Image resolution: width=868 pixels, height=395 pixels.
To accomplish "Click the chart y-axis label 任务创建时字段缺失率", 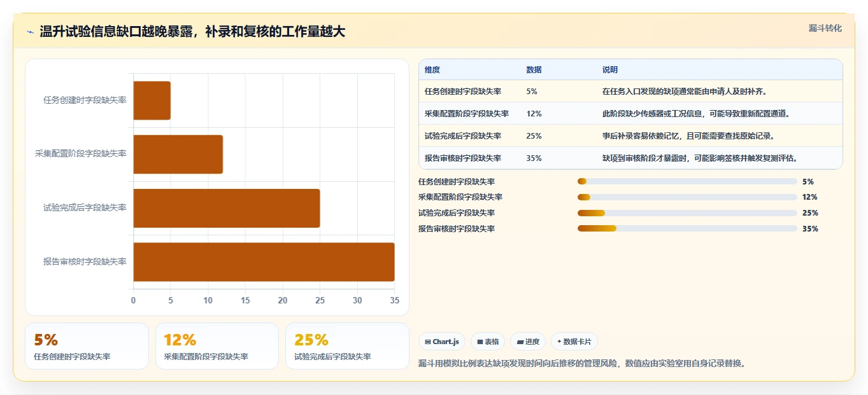I will click(x=85, y=100).
